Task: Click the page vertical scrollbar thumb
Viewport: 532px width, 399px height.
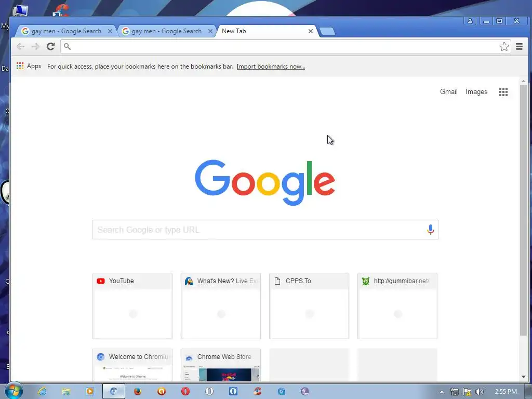Action: [x=523, y=210]
